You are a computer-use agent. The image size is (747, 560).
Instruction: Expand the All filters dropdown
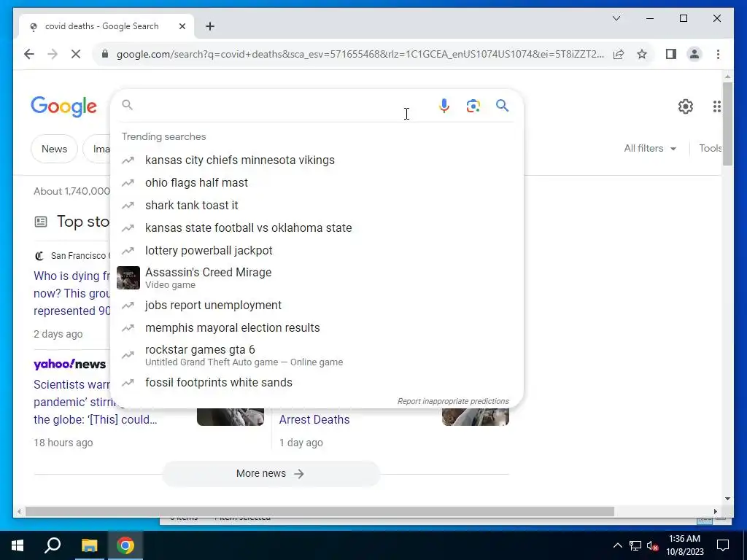[650, 149]
